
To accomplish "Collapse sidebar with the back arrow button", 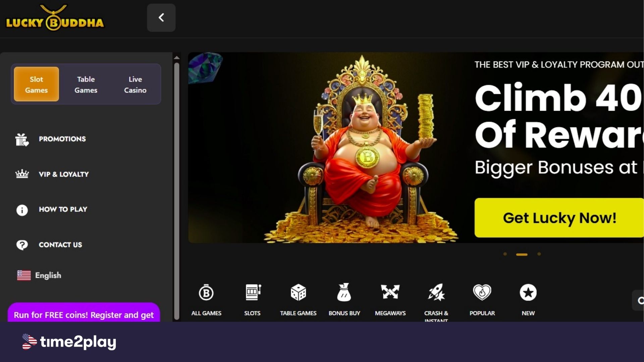I will click(161, 18).
